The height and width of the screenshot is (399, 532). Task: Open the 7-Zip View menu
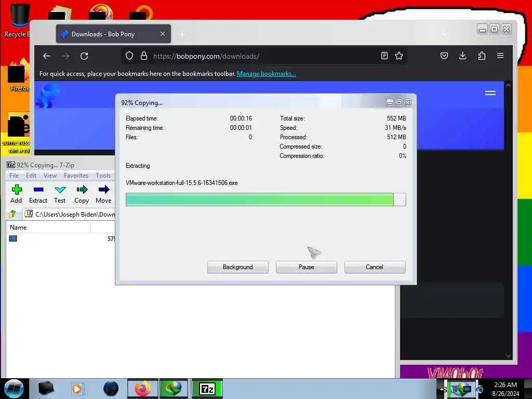point(50,176)
